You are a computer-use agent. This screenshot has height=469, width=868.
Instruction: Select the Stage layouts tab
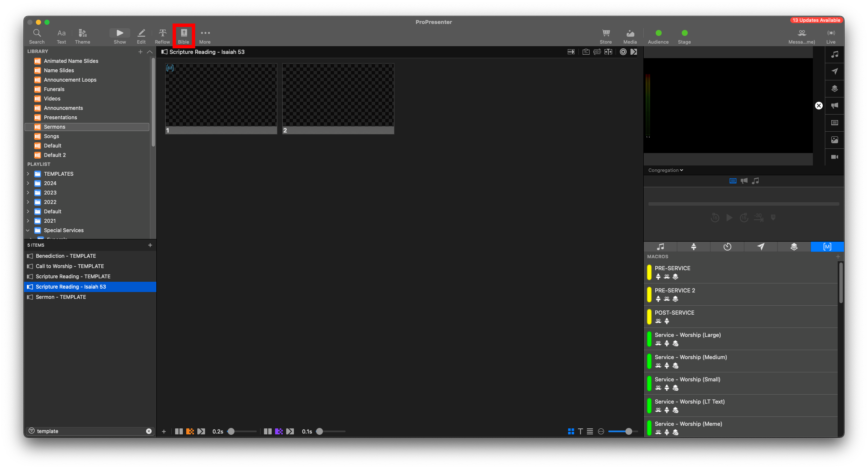click(x=694, y=247)
